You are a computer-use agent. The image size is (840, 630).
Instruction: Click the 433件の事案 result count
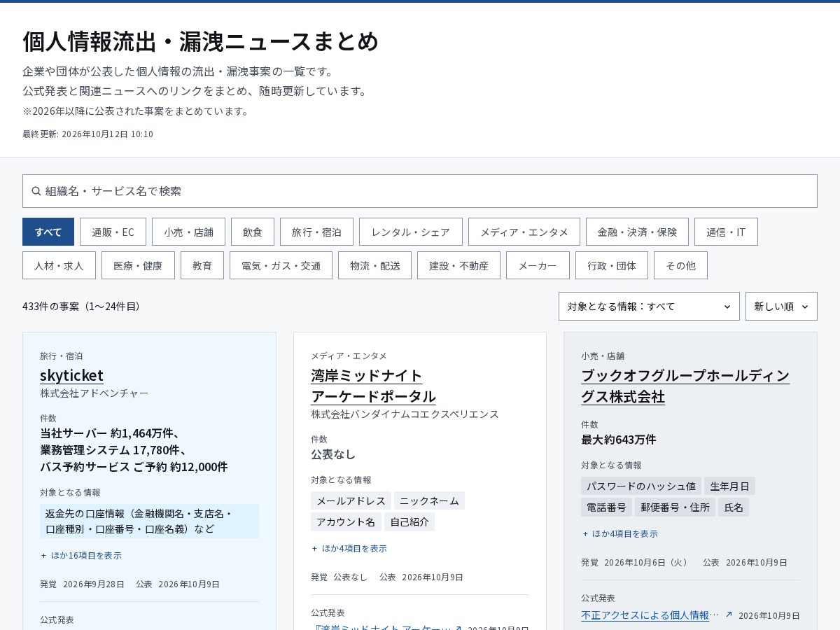(81, 306)
